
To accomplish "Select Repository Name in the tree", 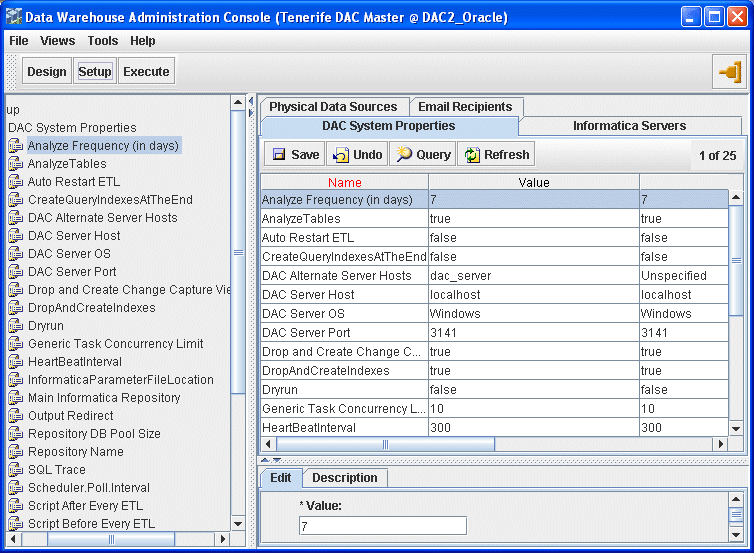I will [x=76, y=452].
